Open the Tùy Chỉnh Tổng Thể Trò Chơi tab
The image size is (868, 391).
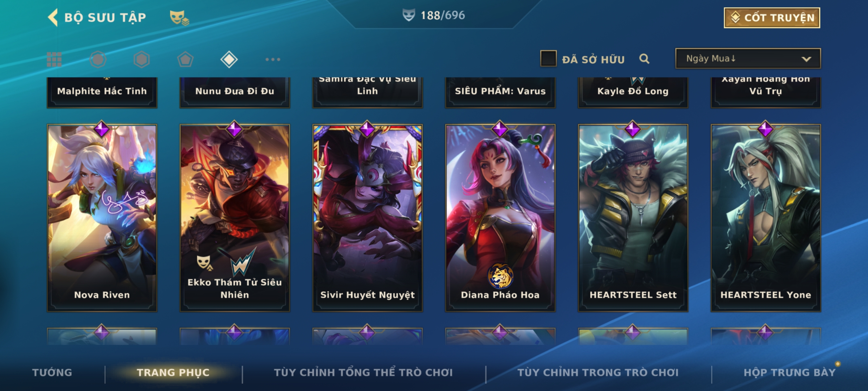coord(363,373)
